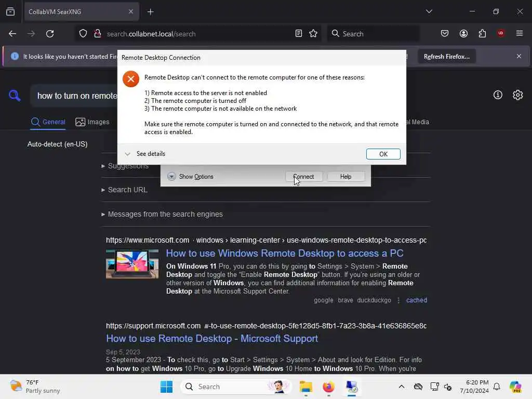Open How to use Windows Remote Desktop link
The image size is (532, 399).
[284, 254]
